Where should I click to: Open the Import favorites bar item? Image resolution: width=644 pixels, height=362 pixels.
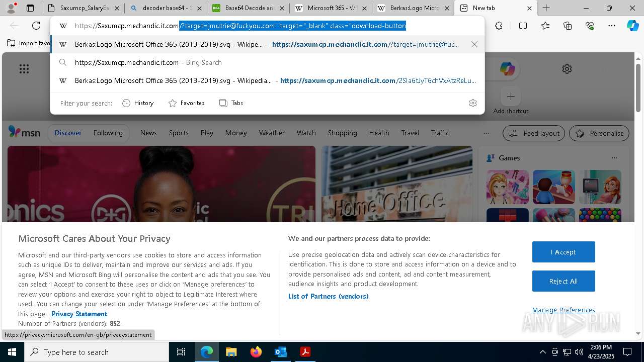pyautogui.click(x=29, y=43)
